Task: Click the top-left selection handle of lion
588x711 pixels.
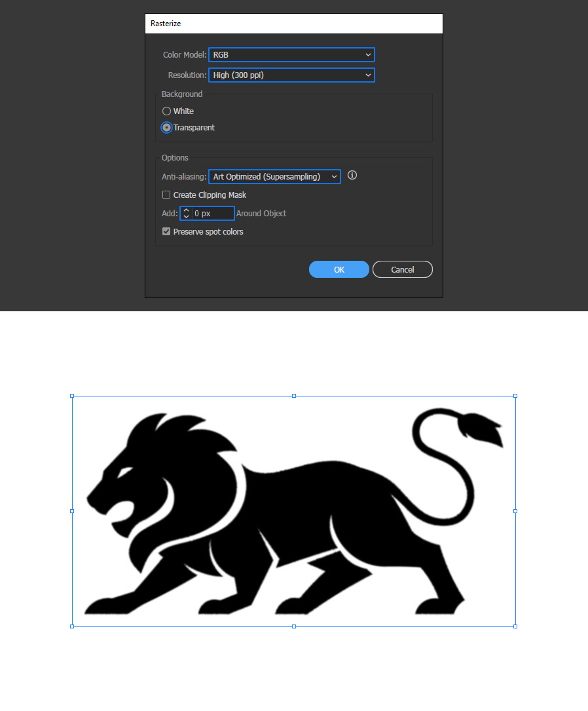Action: click(72, 396)
